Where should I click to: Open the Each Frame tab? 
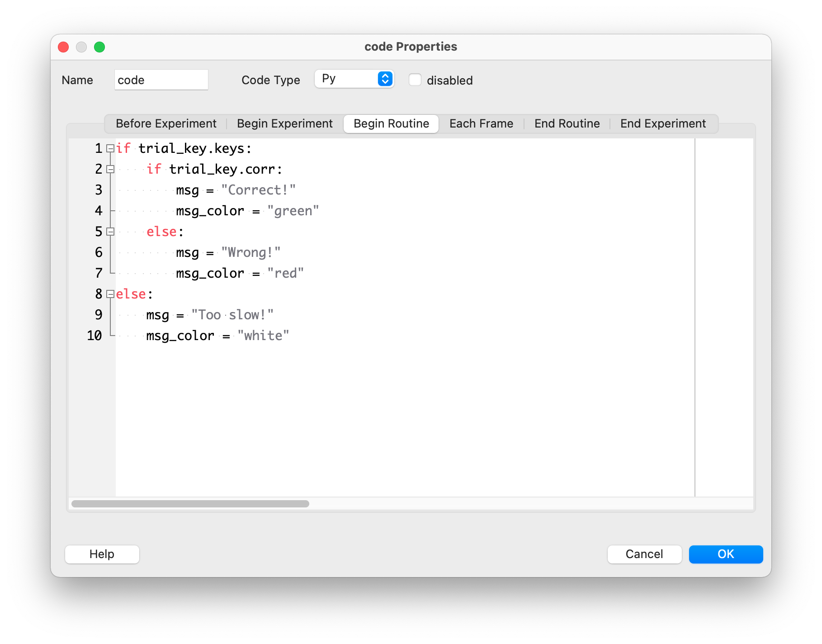point(481,124)
